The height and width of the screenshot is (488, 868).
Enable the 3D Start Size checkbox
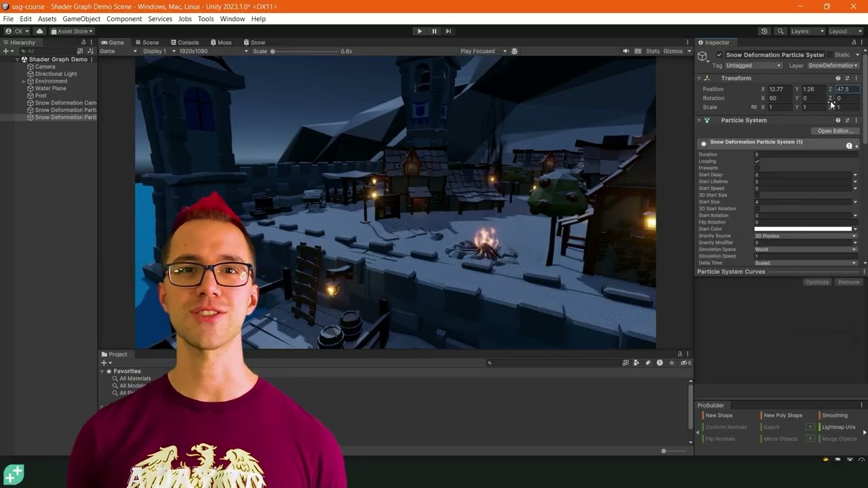(x=757, y=195)
